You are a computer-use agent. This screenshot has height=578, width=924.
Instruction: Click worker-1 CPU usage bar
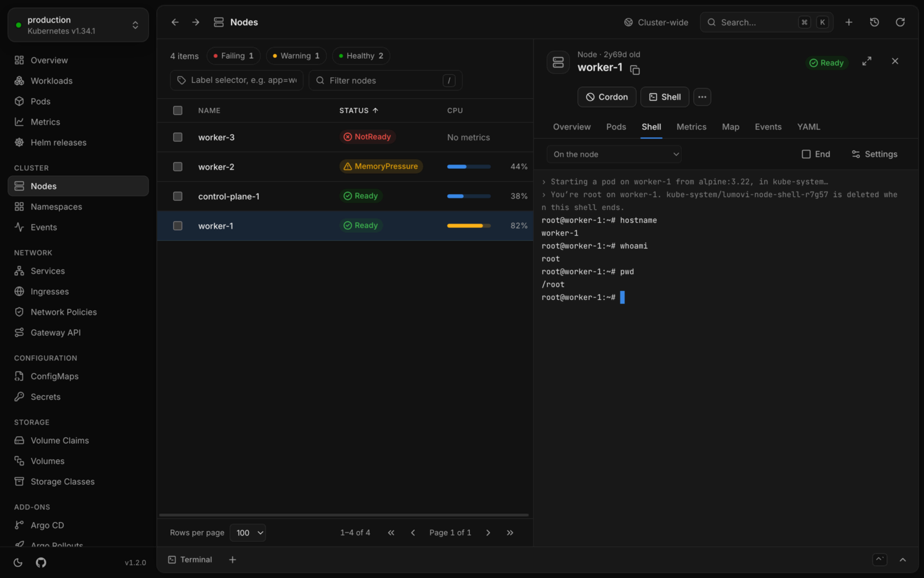coord(469,226)
